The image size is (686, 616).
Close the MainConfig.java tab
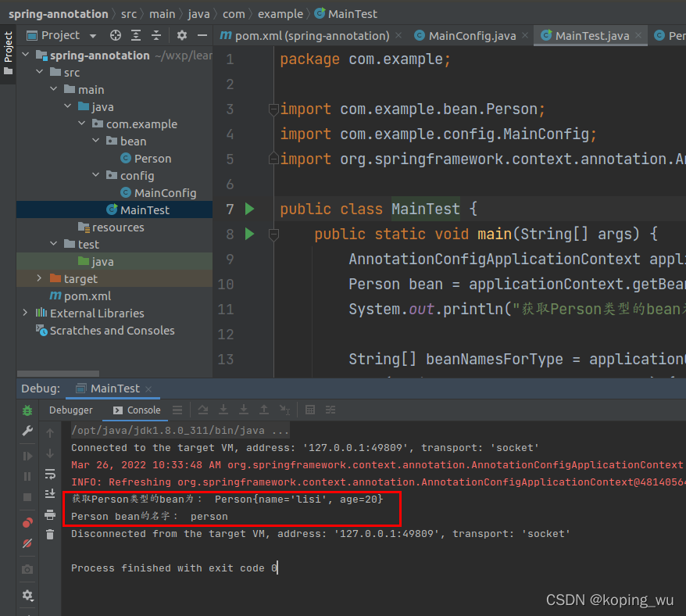pos(525,35)
